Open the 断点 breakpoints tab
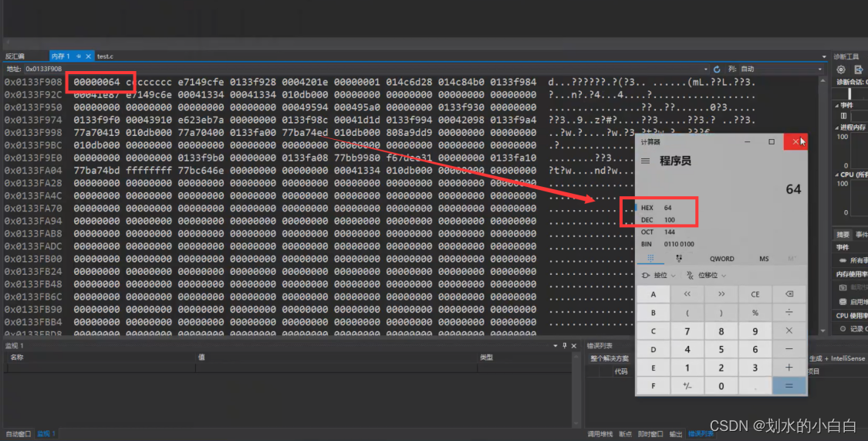Viewport: 868px width, 441px height. (x=626, y=434)
